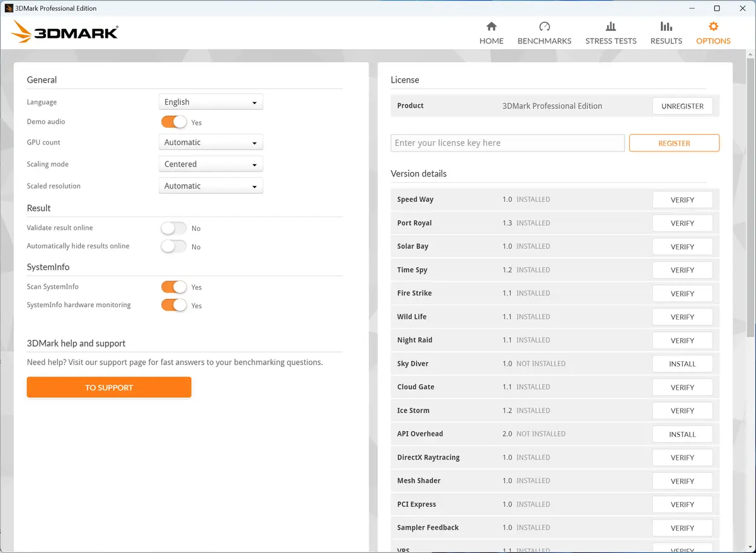Open Results via its chart icon
The width and height of the screenshot is (756, 553).
(666, 26)
